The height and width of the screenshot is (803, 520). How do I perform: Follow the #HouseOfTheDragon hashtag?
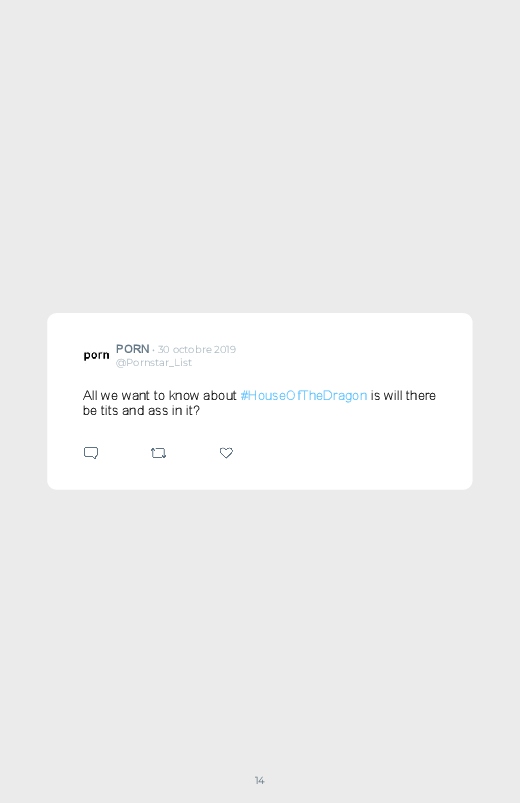click(303, 396)
